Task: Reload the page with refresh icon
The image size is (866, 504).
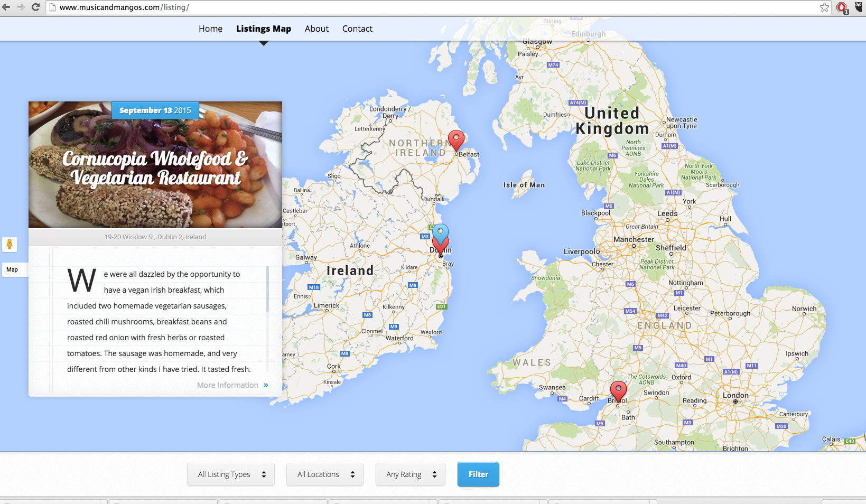Action: (35, 7)
